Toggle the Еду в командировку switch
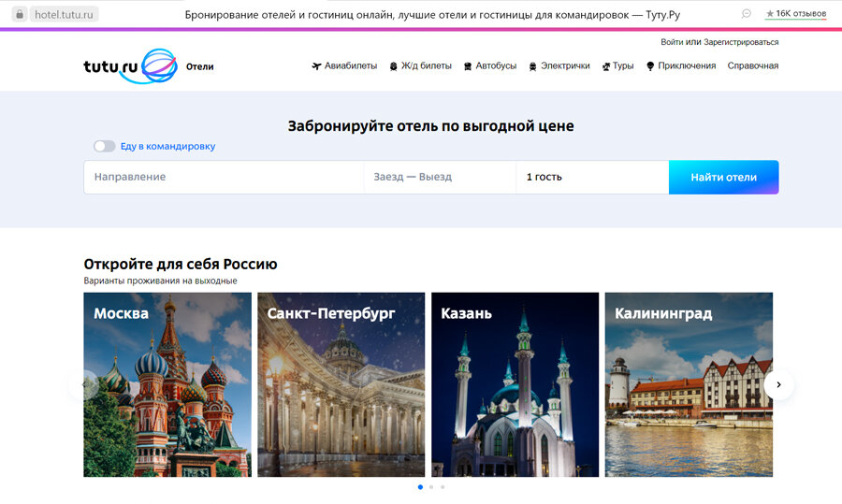Viewport: 842px width, 504px height. pos(104,146)
